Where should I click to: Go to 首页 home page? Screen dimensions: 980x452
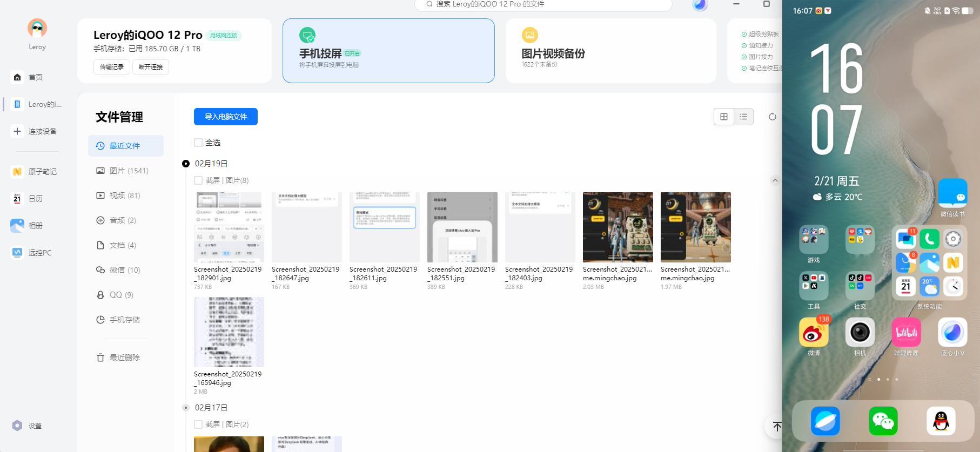(27, 77)
